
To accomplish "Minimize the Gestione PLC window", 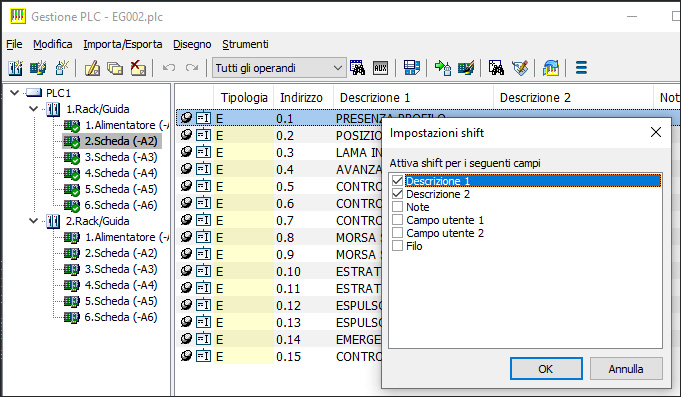I will 632,17.
